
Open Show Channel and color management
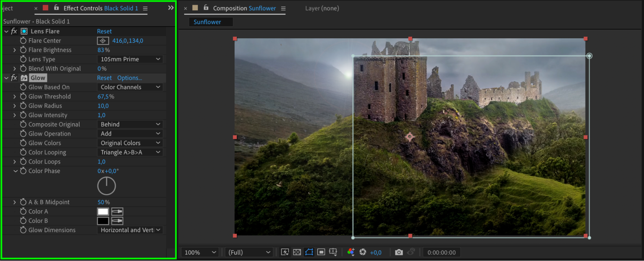(351, 252)
